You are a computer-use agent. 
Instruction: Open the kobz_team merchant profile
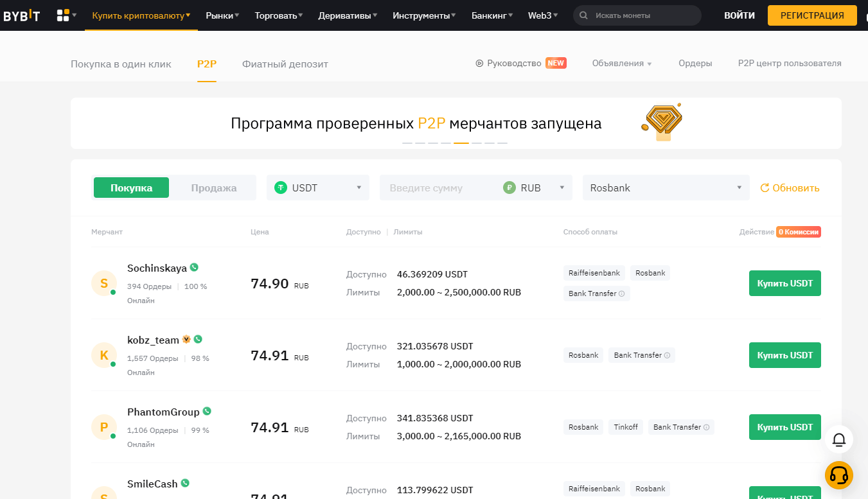pos(153,340)
